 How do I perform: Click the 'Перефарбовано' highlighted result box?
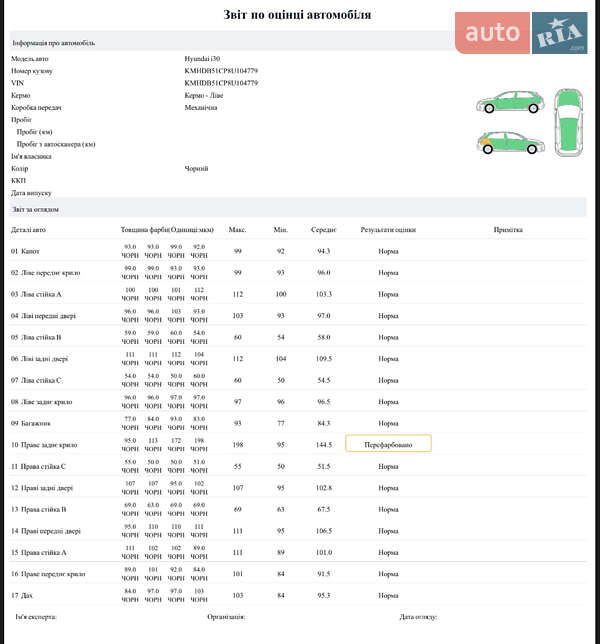(x=389, y=444)
